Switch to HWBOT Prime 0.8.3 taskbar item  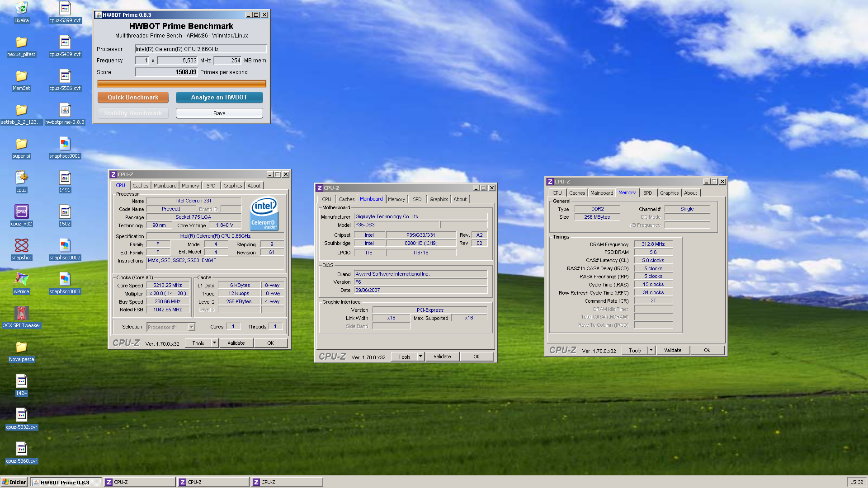pyautogui.click(x=66, y=482)
